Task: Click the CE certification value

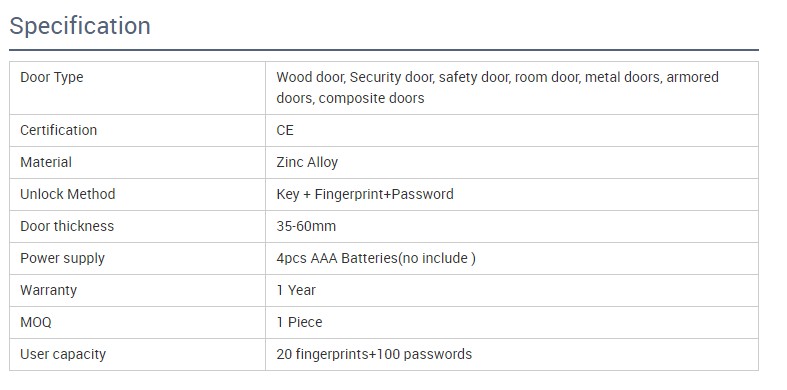Action: tap(285, 130)
